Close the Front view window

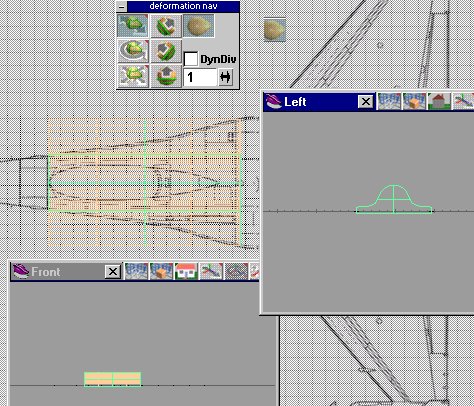click(113, 272)
